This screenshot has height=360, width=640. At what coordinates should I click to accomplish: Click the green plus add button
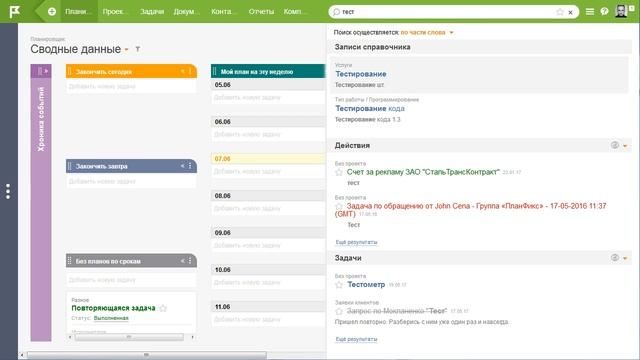(x=52, y=12)
